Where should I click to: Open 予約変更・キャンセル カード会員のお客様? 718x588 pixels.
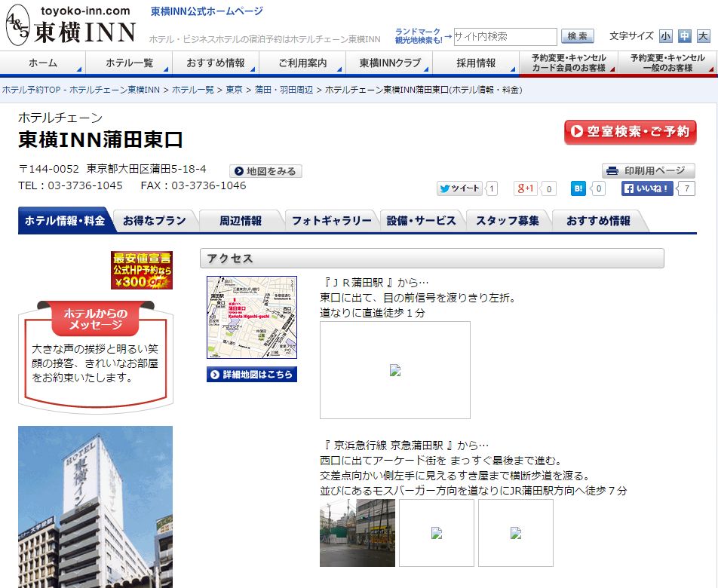569,63
